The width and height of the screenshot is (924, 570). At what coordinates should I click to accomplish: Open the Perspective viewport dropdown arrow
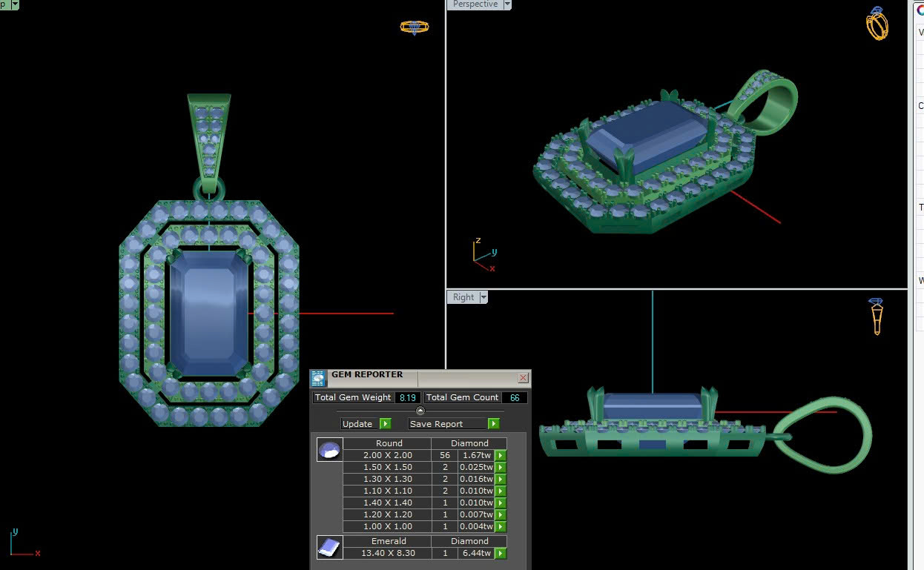(507, 4)
